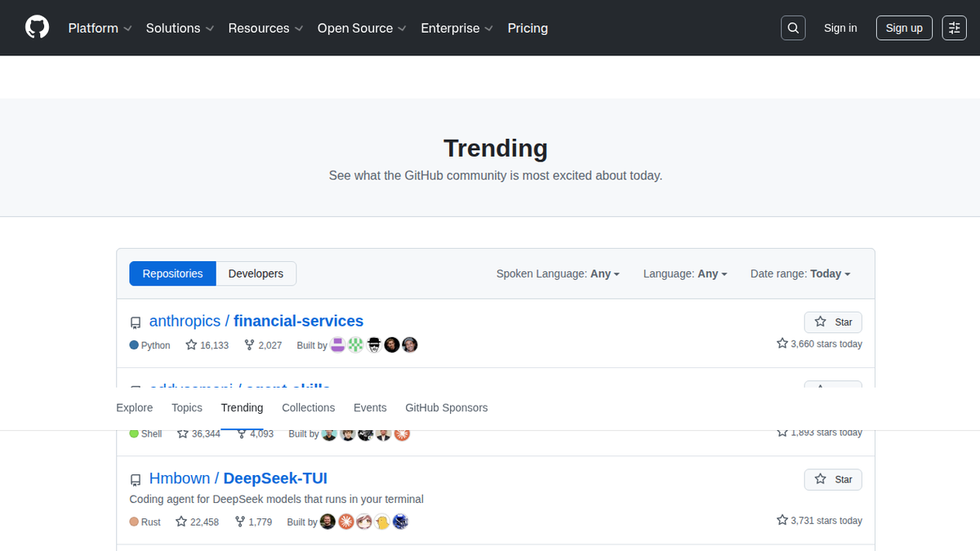Open the Collections nav item
The image size is (980, 551).
(x=309, y=407)
